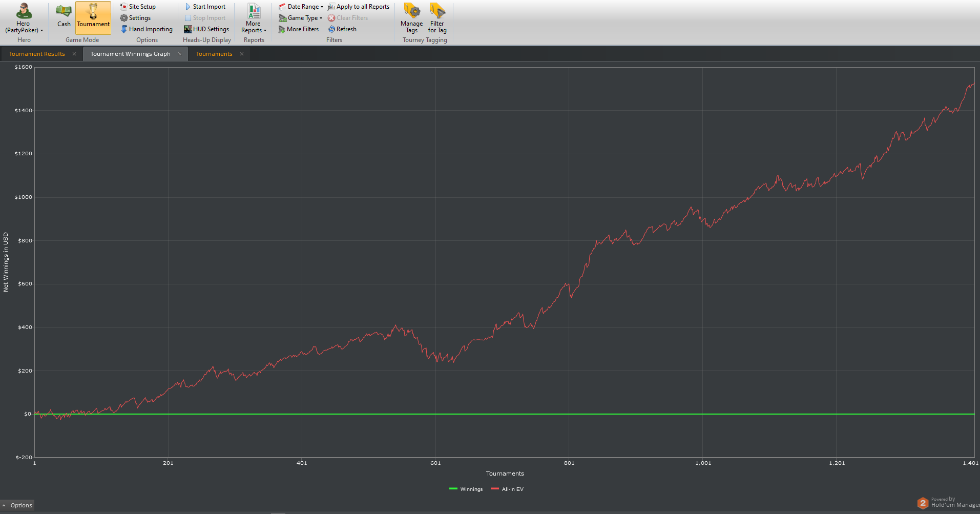Click the Hand Importing label

pos(151,29)
